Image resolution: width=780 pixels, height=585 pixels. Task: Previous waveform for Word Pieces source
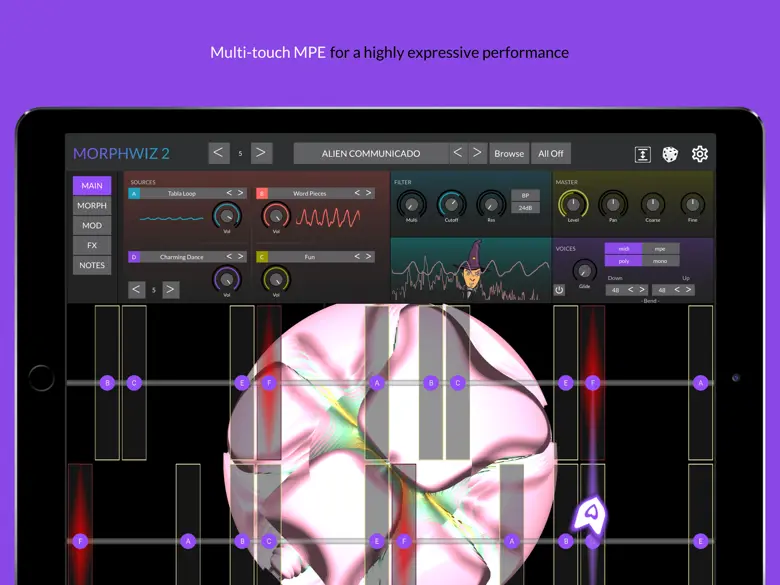pyautogui.click(x=357, y=193)
